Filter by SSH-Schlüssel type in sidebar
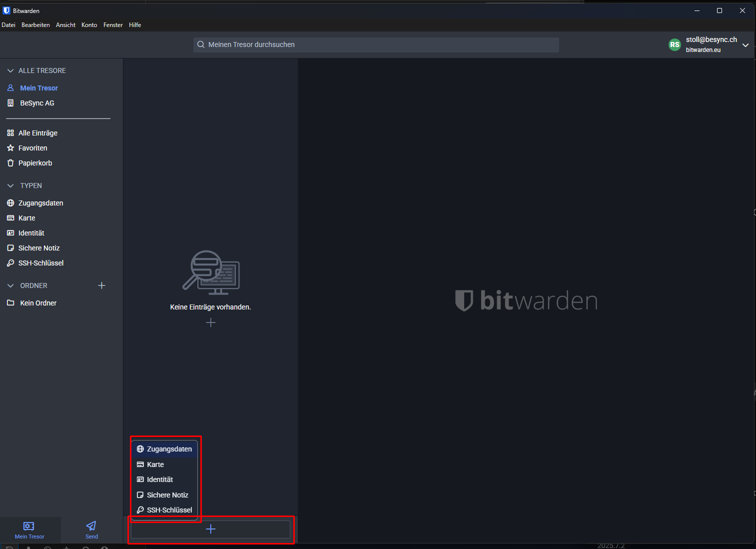The height and width of the screenshot is (549, 756). [x=40, y=263]
